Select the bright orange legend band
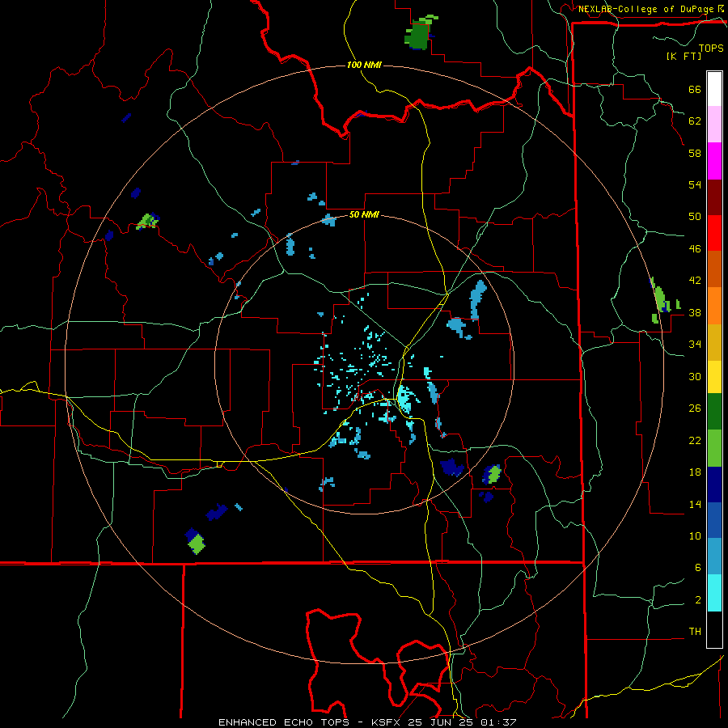Viewport: 728px width, 728px height. coord(714,305)
